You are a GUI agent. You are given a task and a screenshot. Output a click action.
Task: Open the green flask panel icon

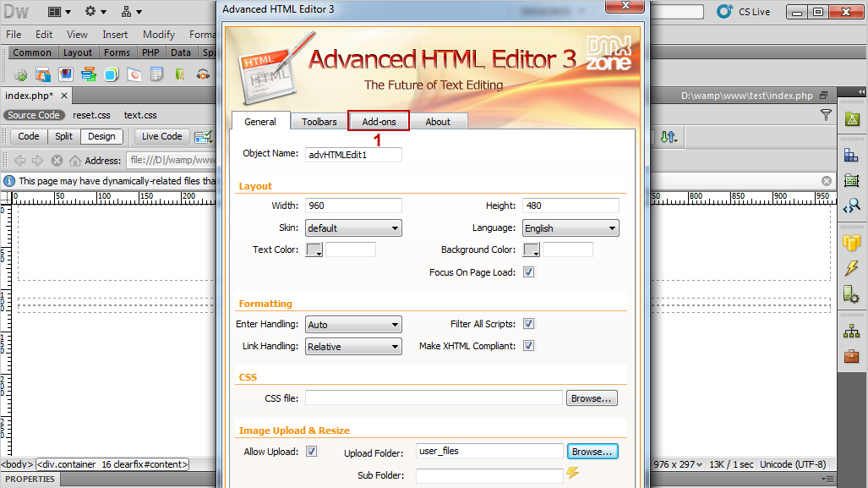[x=853, y=119]
